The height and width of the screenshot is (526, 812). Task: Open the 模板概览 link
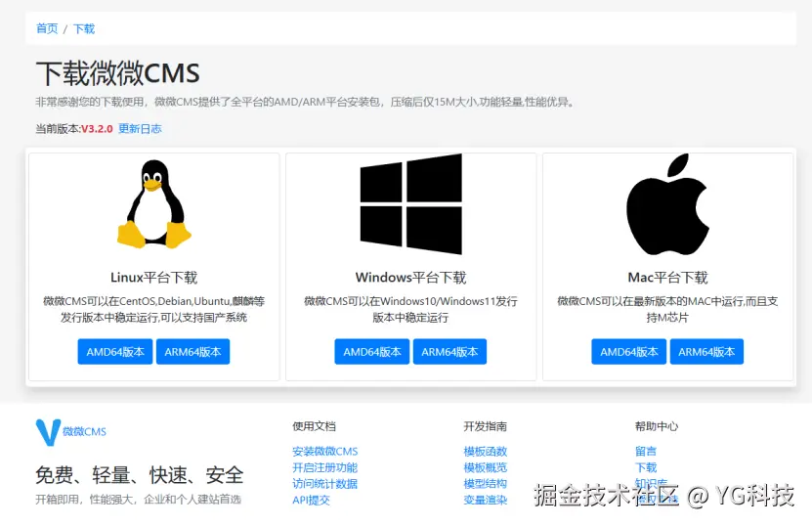tap(486, 467)
